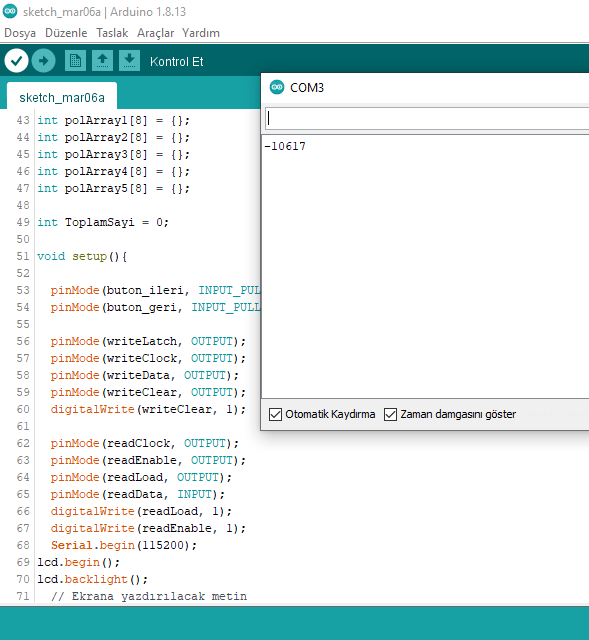Viewport: 589px width, 640px height.
Task: Click line 58 pinMode(writeData, OUTPUT);
Action: [x=145, y=376]
